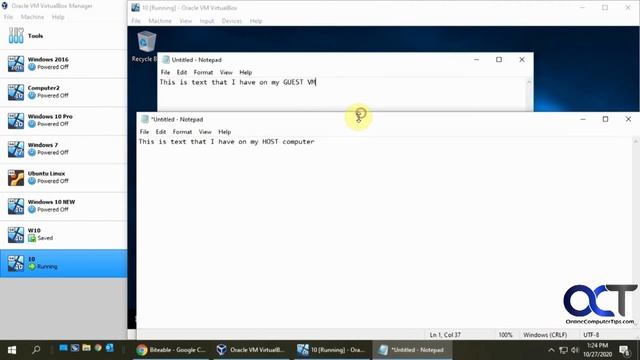Image resolution: width=640 pixels, height=360 pixels.
Task: Select the Windows 10 Pro VM icon
Action: pos(16,120)
